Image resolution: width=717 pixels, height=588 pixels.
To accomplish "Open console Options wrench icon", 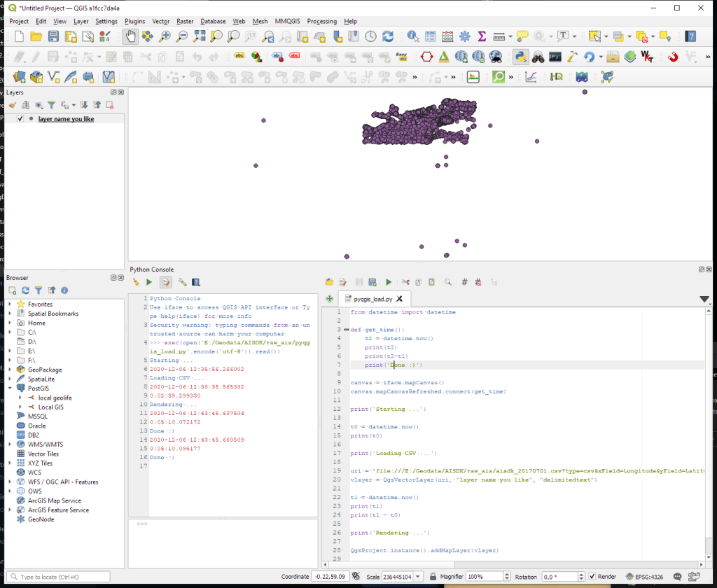I will 182,282.
